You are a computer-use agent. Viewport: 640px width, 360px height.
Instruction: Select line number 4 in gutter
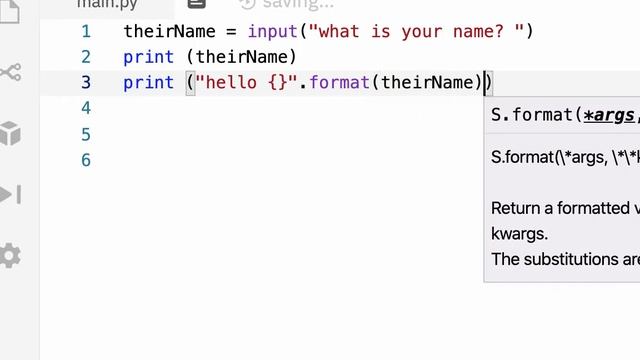(86, 108)
